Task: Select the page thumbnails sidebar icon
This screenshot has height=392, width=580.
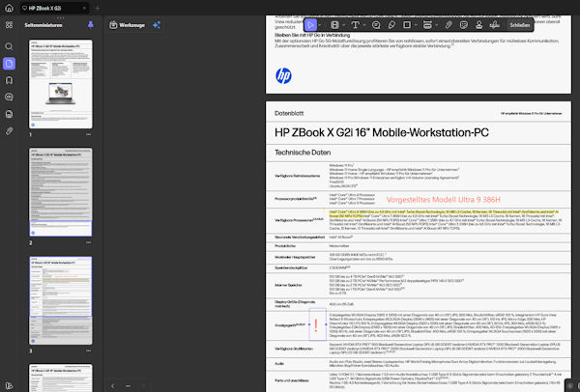Action: point(9,64)
